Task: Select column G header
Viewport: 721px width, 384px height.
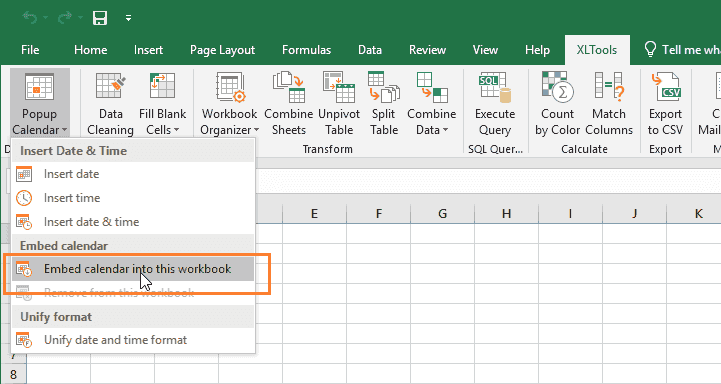Action: click(x=442, y=214)
